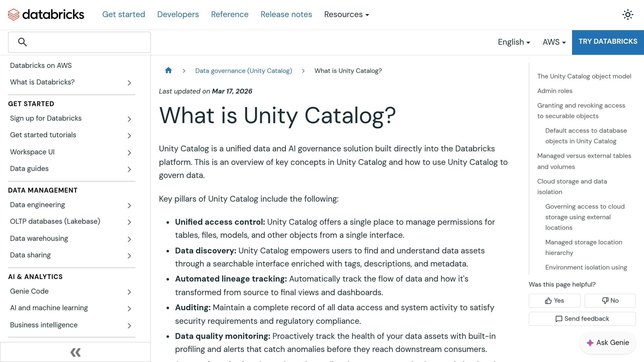Toggle light/dark theme with the sun icon
Viewport: 644px width, 362px height.
pyautogui.click(x=628, y=14)
